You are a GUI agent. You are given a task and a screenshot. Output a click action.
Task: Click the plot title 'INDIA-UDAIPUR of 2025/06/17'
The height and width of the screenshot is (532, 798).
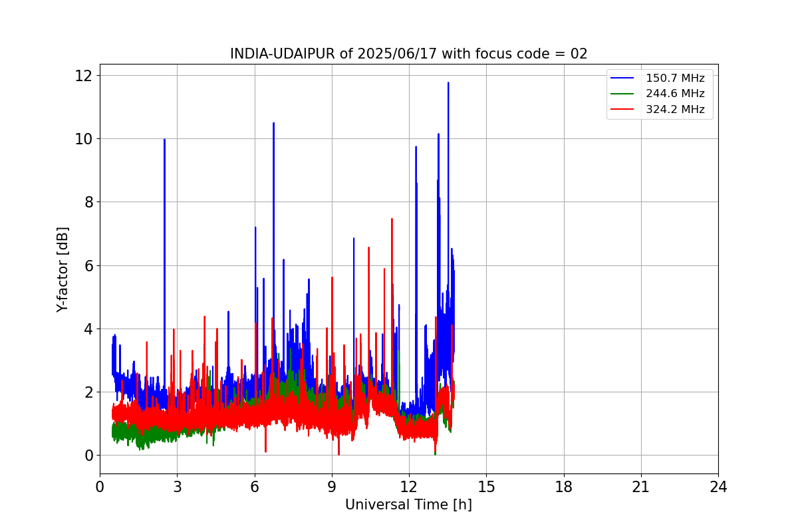pyautogui.click(x=408, y=54)
